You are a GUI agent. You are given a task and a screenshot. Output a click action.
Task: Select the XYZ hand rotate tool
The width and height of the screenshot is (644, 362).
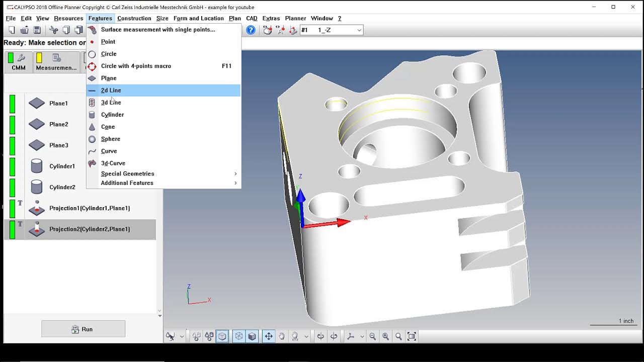coord(295,336)
